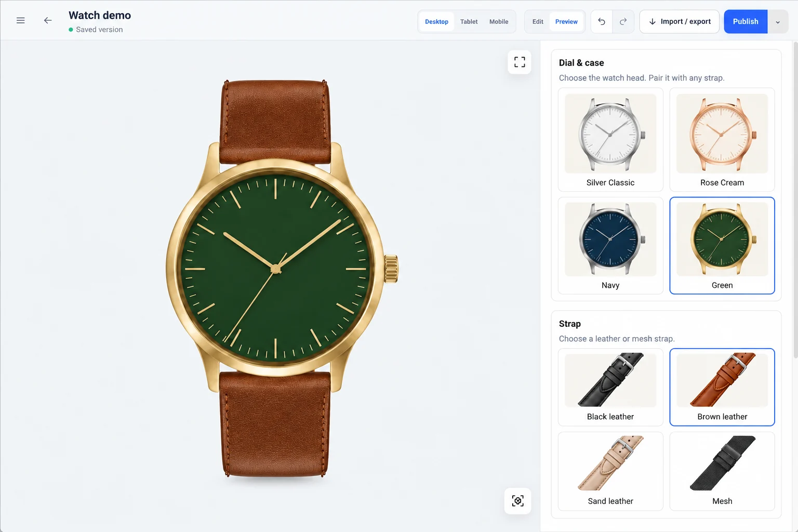798x532 pixels.
Task: Select the Black leather strap
Action: click(610, 387)
